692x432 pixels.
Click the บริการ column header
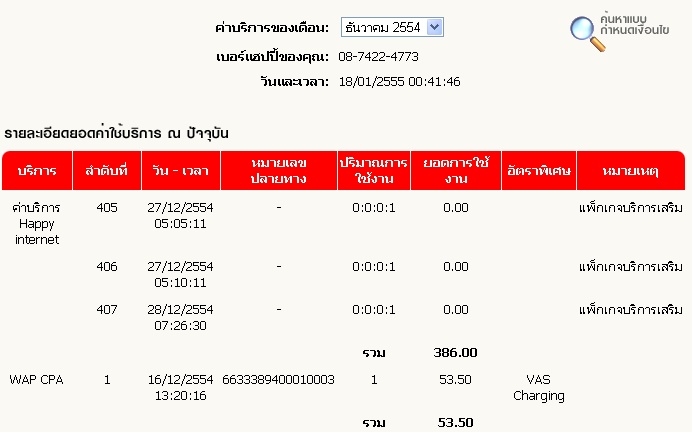[x=37, y=171]
